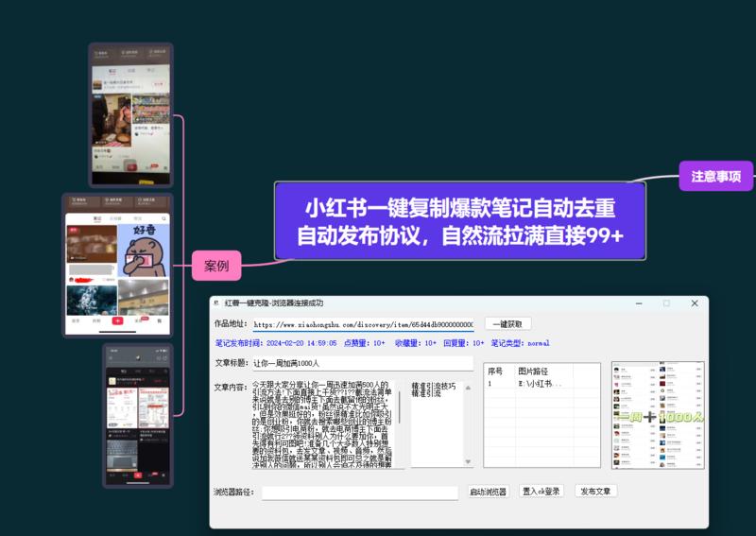Image resolution: width=756 pixels, height=536 pixels.
Task: Select the purple 注意事项 node
Action: coord(716,176)
